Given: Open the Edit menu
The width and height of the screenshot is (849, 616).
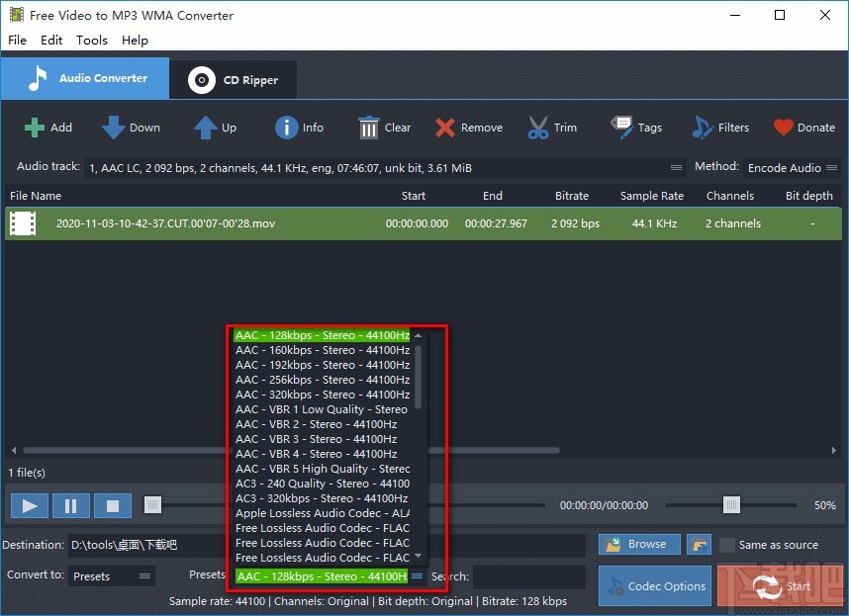Looking at the screenshot, I should tap(51, 40).
